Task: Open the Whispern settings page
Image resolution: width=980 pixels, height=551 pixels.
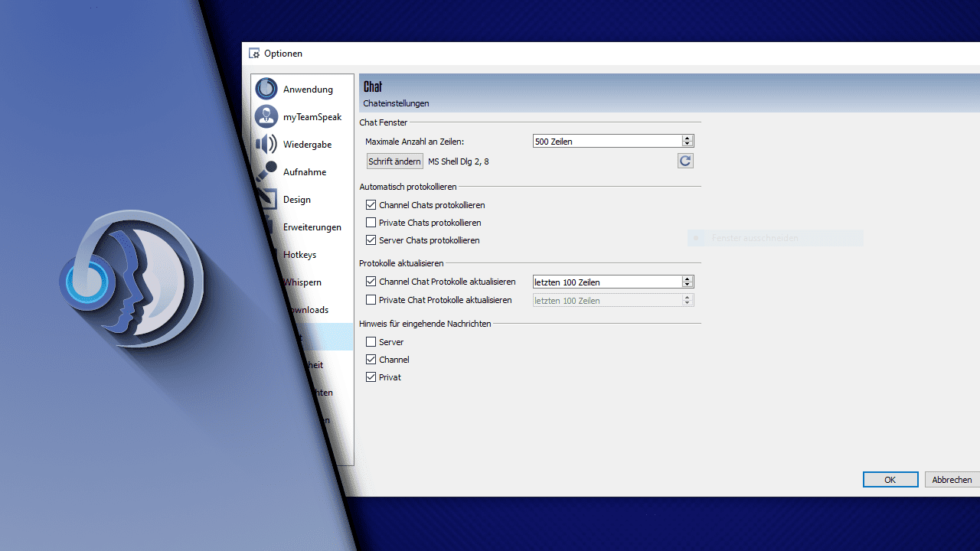Action: [302, 282]
